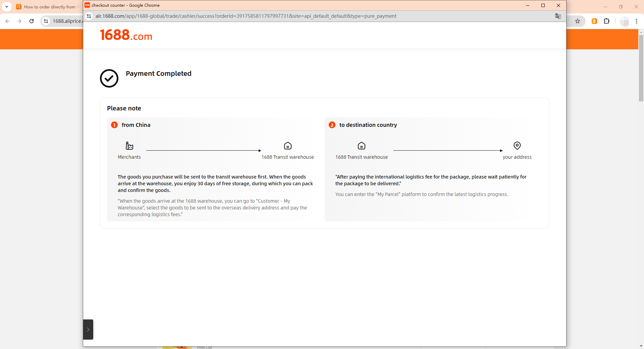Viewport: 644px width, 349px height.
Task: Click the 'Customer - My Warehouse' instruction text
Action: [212, 208]
